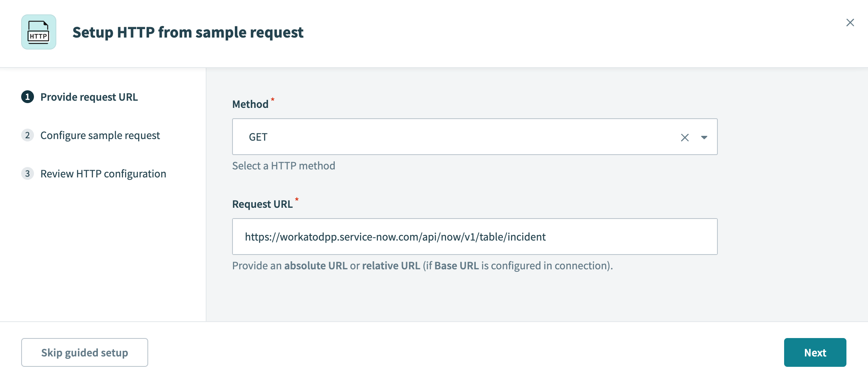
Task: Click the Next button
Action: (815, 352)
